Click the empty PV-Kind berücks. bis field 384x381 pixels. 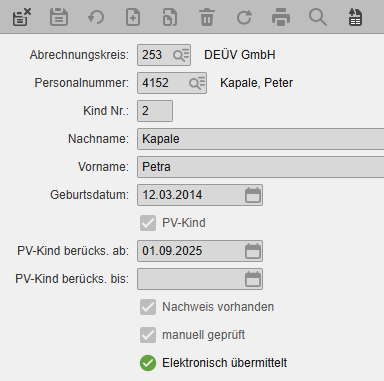pos(200,279)
